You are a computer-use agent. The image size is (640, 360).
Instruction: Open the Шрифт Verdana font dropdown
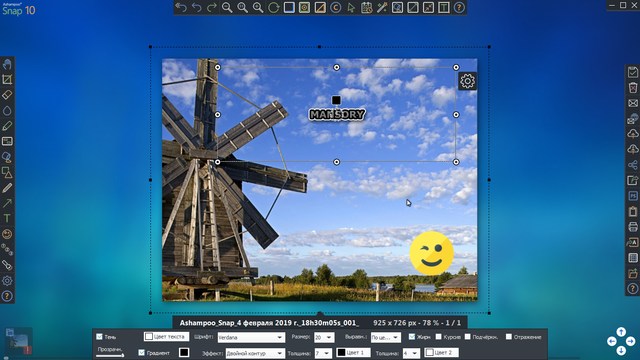[251, 337]
